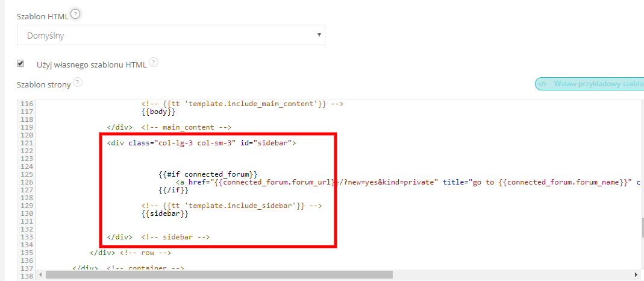Click the id="sidebar" attribute text

click(266, 143)
